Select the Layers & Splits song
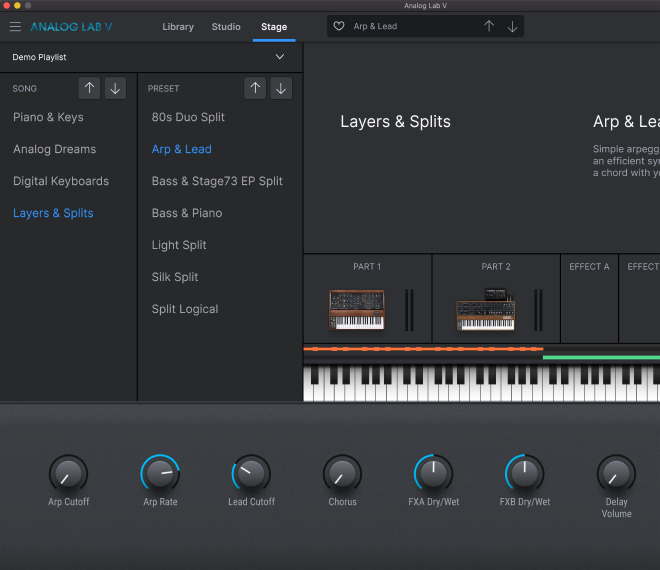 coord(53,213)
